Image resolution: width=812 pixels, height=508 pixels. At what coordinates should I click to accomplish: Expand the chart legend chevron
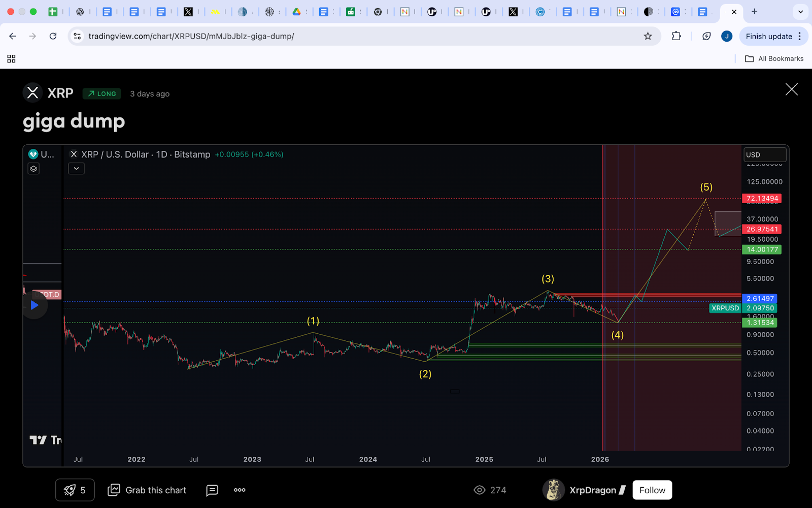point(76,169)
